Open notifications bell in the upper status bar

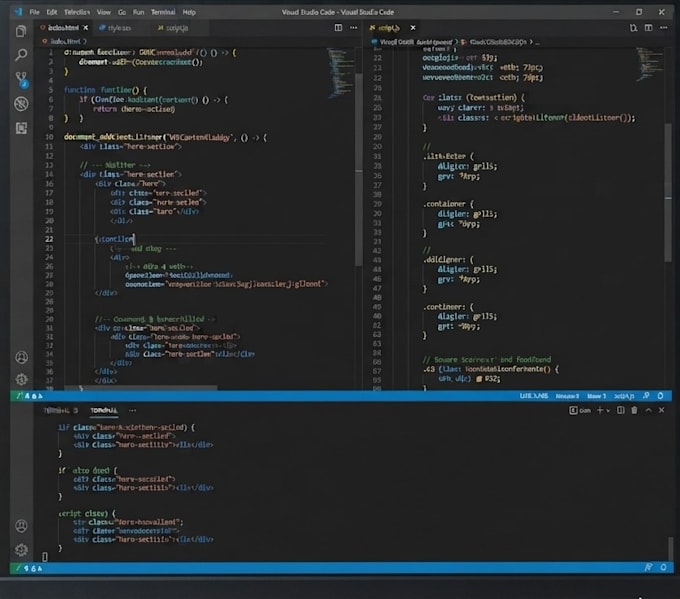(660, 396)
